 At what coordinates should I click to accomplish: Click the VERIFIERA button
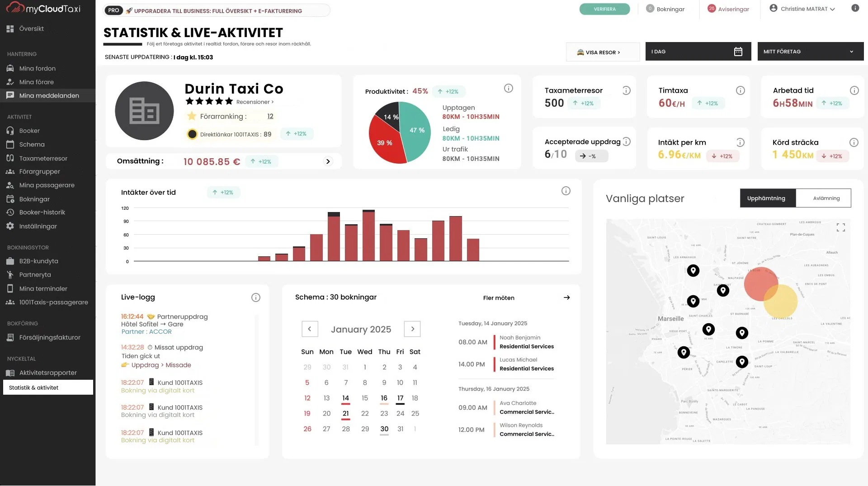click(604, 9)
